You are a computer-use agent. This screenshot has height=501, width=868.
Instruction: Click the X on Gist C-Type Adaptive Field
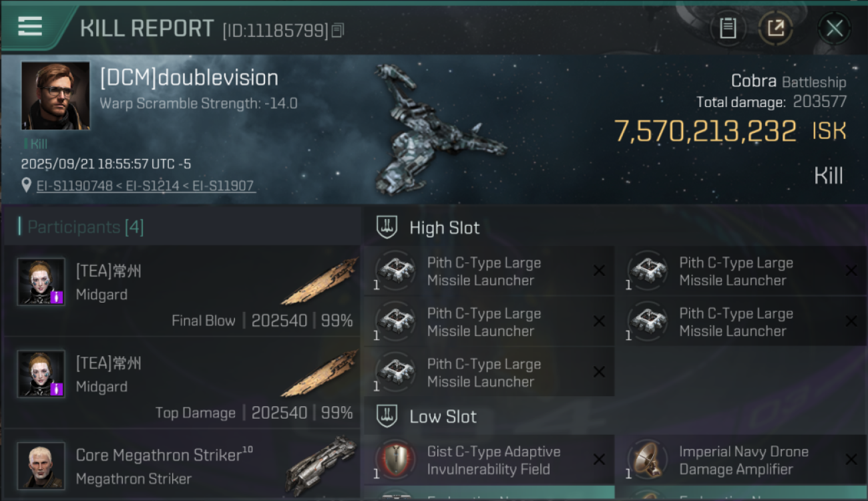click(599, 460)
